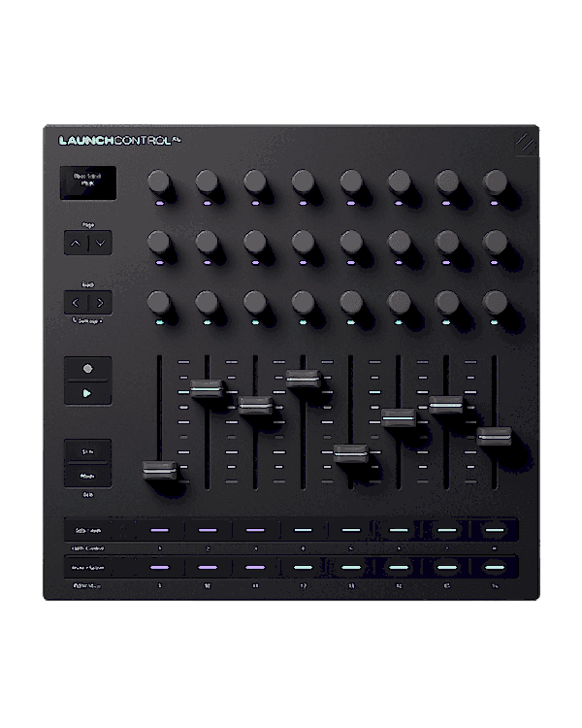Click the fifth knob in the middle row
582x728 pixels.
(351, 242)
